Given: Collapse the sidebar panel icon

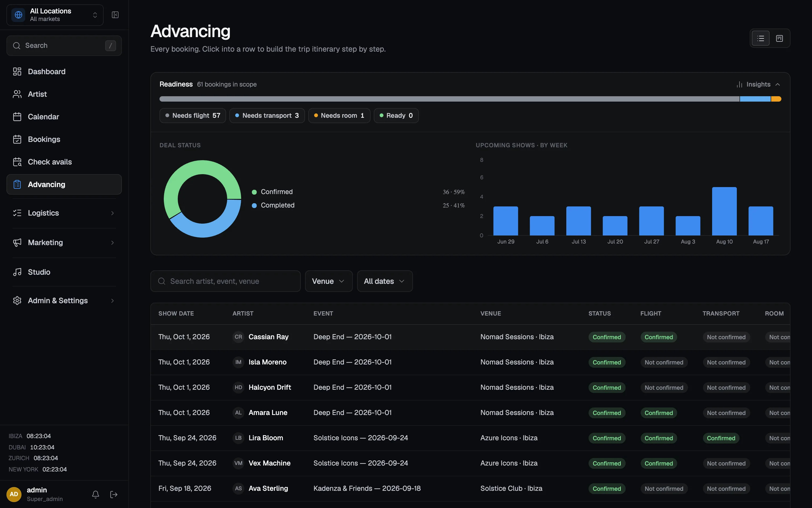Looking at the screenshot, I should pos(115,15).
